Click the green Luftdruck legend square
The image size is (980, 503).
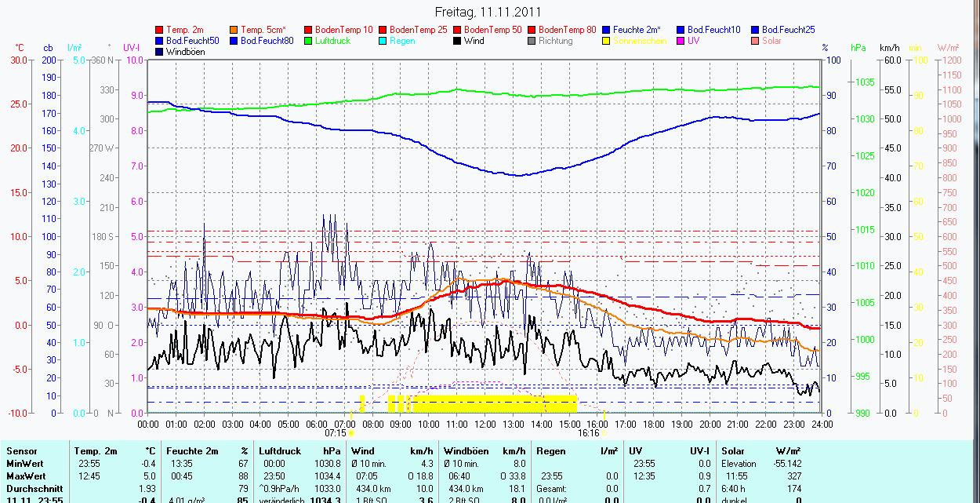[309, 41]
